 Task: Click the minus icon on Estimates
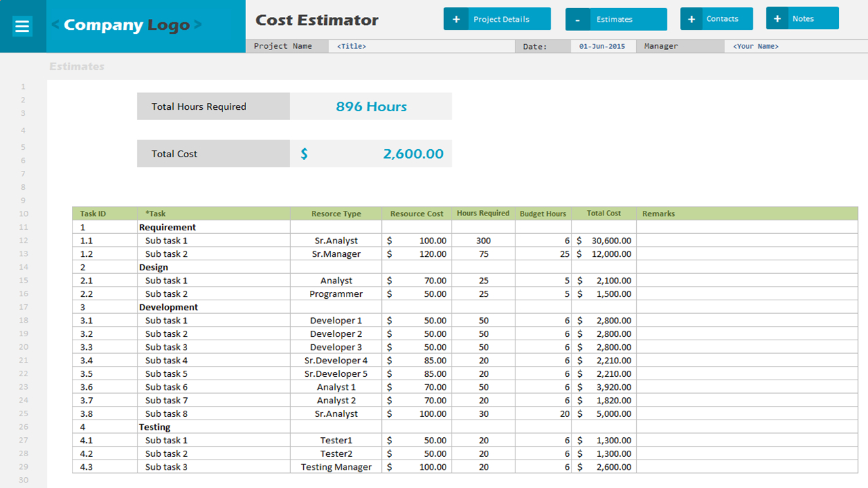tap(577, 20)
